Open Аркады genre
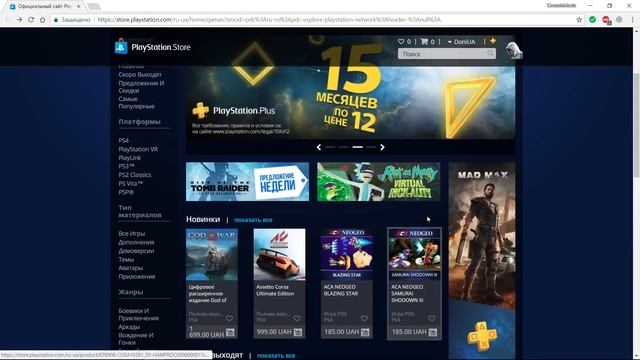640x360 pixels. point(129,327)
